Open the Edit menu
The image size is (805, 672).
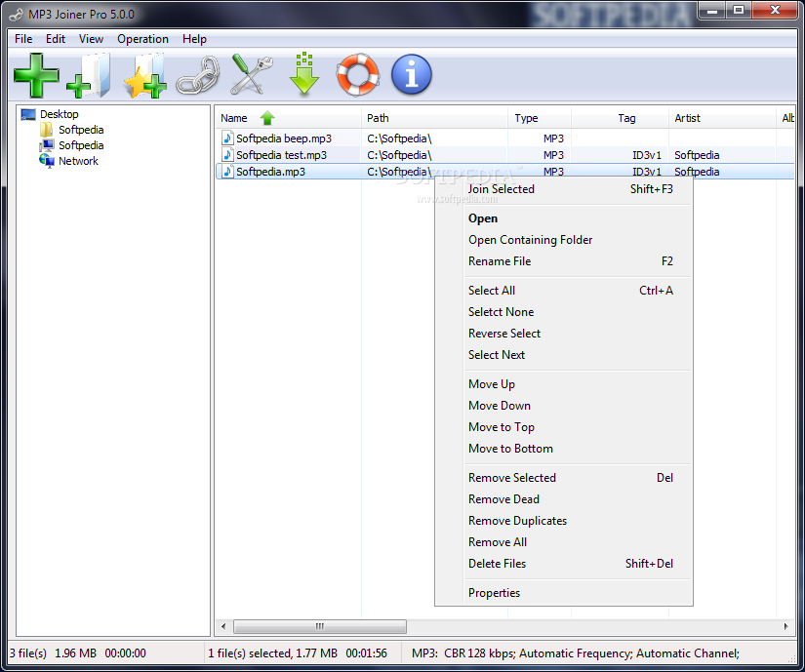(56, 39)
